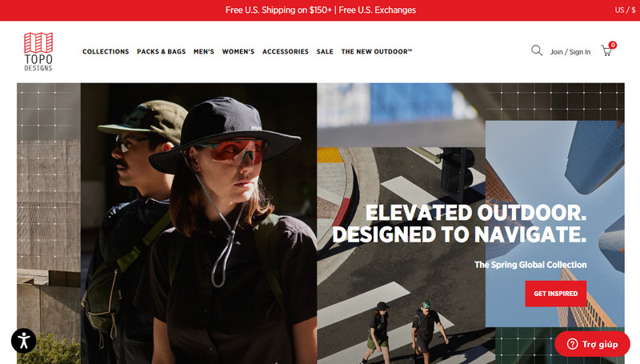Open The New Outdoor page
Screen dimensions: 640x364
pyautogui.click(x=377, y=51)
